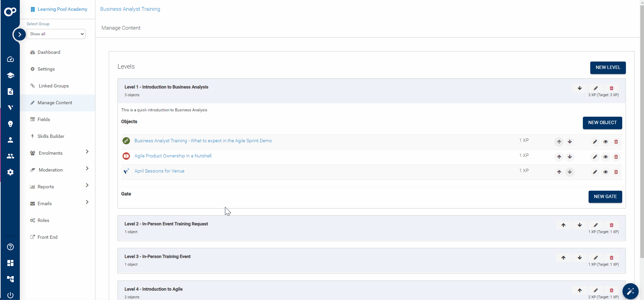
Task: Click the help question mark icon in sidebar
Action: pos(10,247)
